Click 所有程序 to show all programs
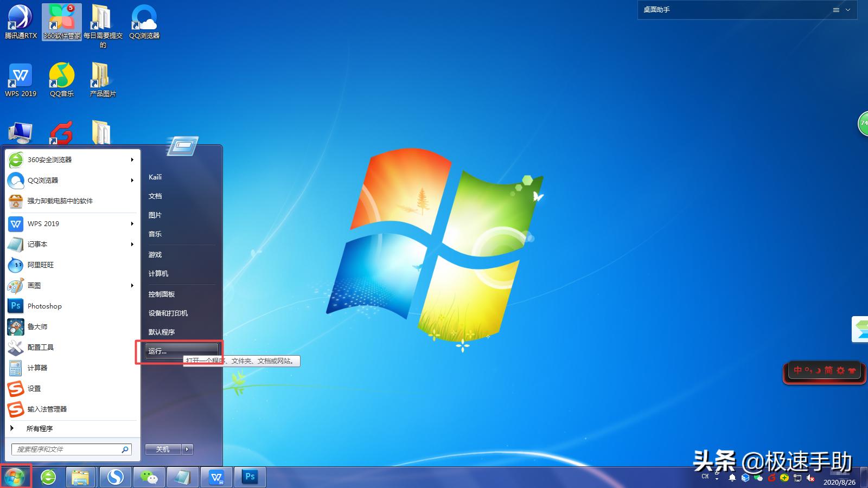The image size is (868, 488). click(41, 428)
